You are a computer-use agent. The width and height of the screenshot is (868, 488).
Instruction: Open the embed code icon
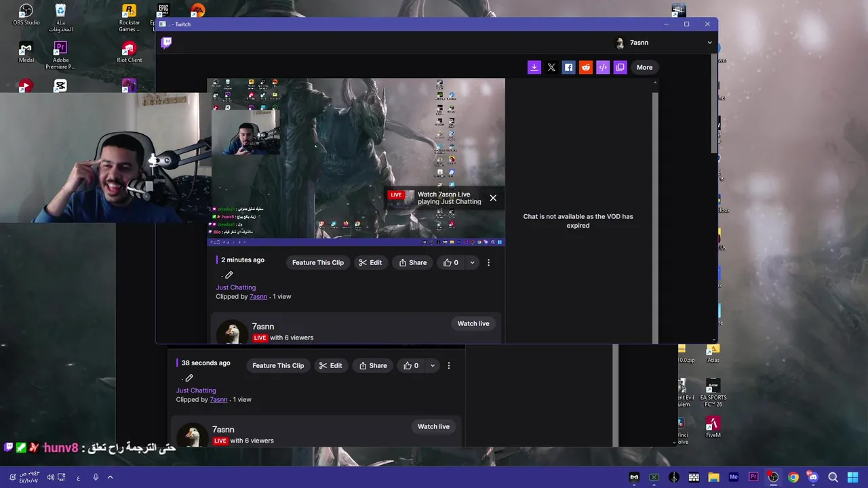click(x=603, y=67)
